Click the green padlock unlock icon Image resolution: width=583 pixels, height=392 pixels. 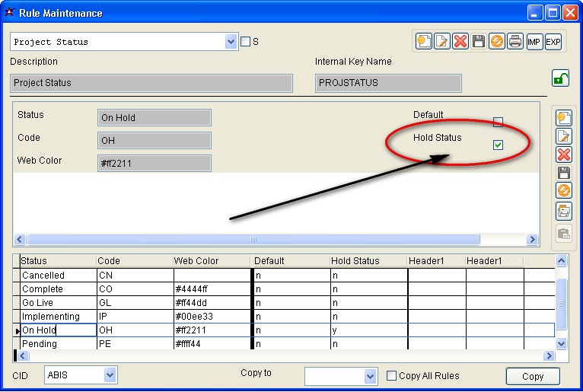coord(560,78)
